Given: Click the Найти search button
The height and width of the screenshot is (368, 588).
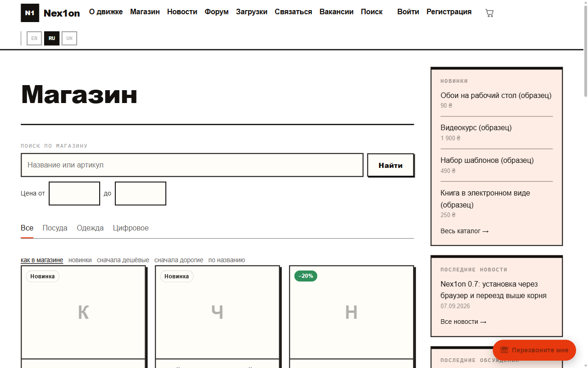Looking at the screenshot, I should (390, 165).
